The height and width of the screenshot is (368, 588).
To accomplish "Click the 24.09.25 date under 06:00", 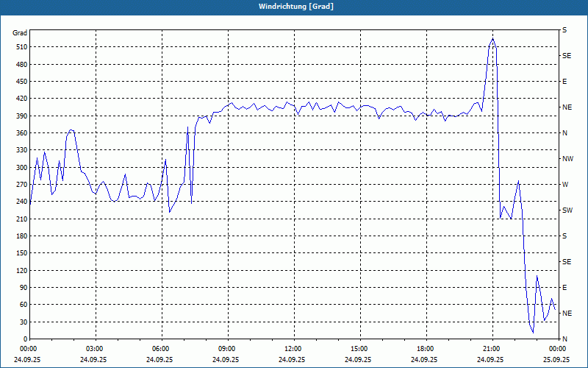I will (159, 359).
